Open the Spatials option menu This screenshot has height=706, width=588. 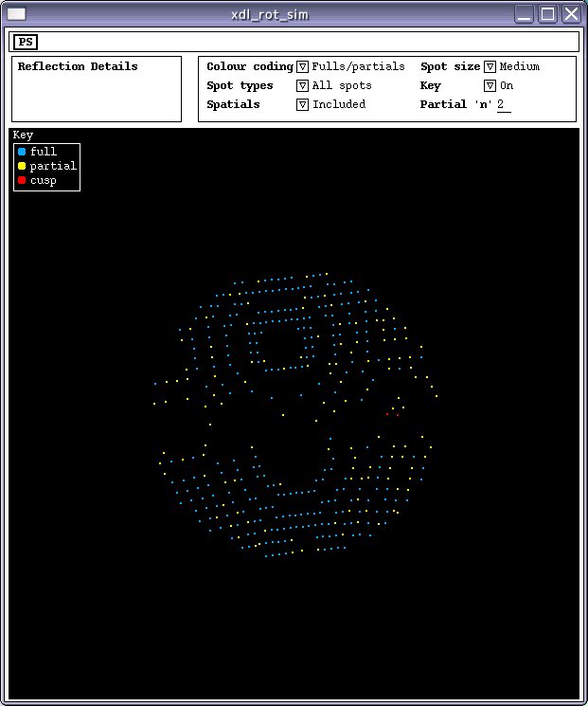[x=302, y=105]
